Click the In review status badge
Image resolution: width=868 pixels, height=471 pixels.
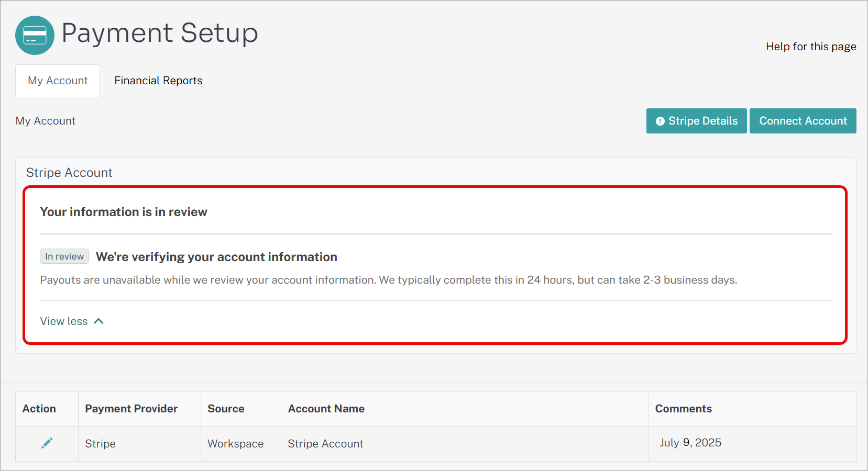click(x=64, y=256)
